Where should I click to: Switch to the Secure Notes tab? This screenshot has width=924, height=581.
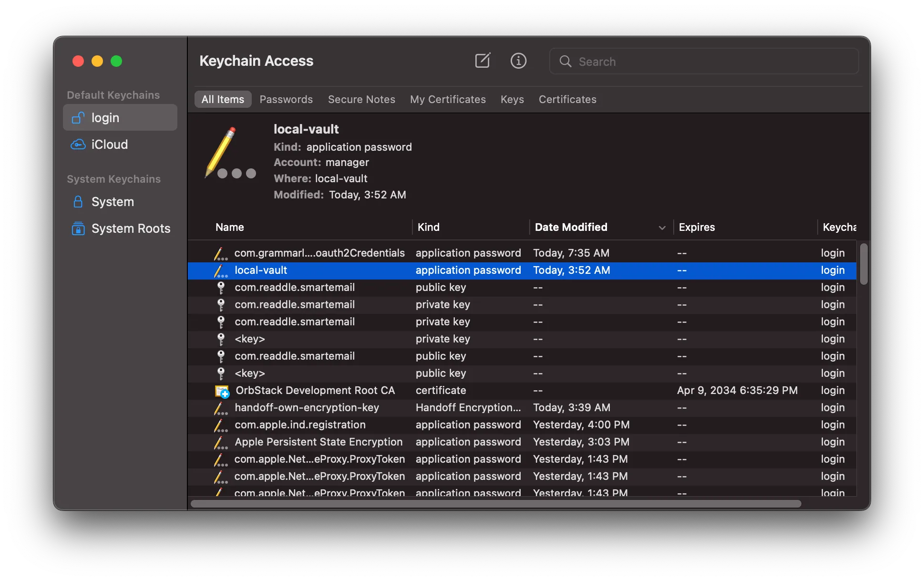(x=361, y=99)
